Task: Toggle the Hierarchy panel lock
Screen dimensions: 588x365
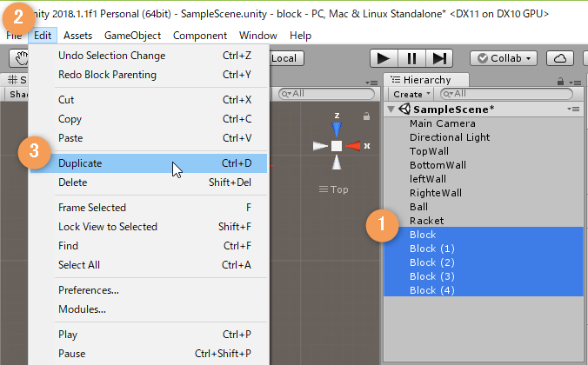Action: pyautogui.click(x=563, y=80)
